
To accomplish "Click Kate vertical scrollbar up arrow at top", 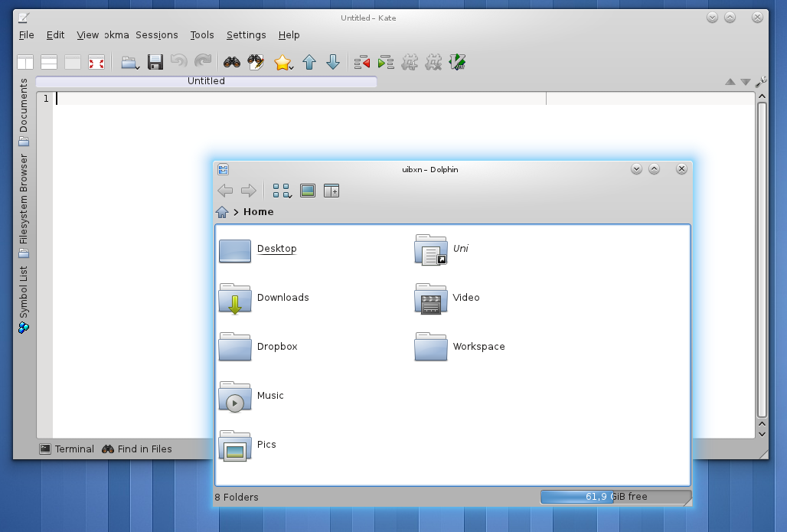I will [x=762, y=96].
